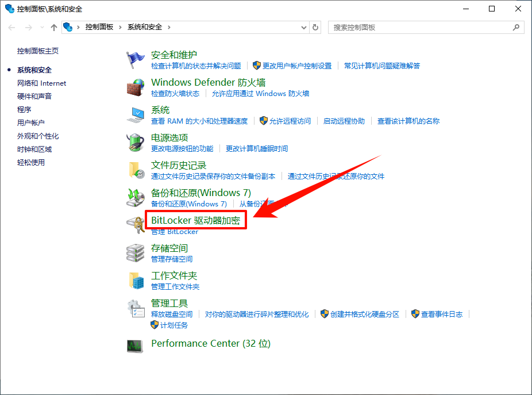
Task: Open the 系统 heading link
Action: [x=160, y=110]
